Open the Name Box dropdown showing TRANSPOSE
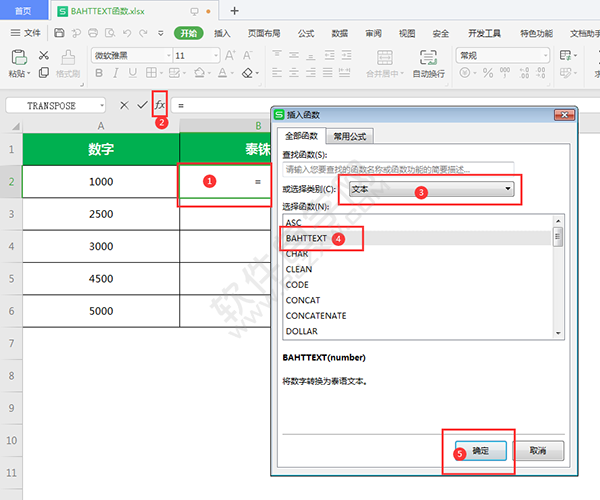Viewport: 600px width, 500px height. (x=102, y=105)
